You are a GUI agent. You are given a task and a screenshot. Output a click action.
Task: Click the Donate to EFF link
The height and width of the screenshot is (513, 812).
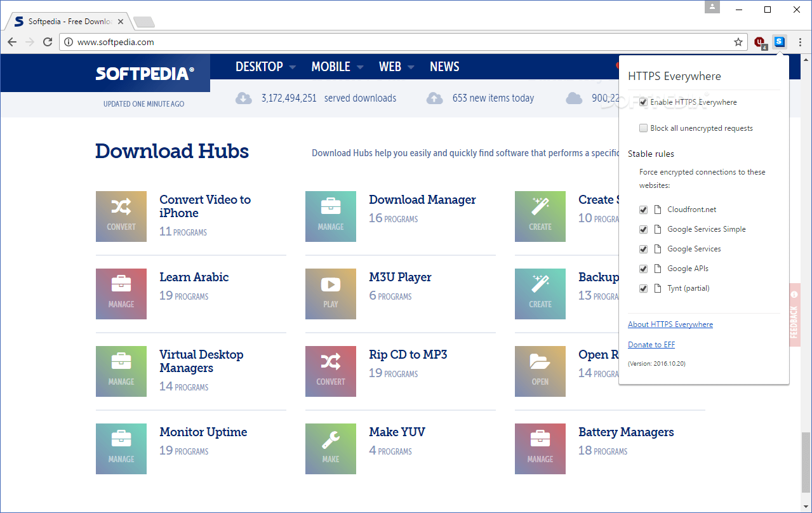651,345
